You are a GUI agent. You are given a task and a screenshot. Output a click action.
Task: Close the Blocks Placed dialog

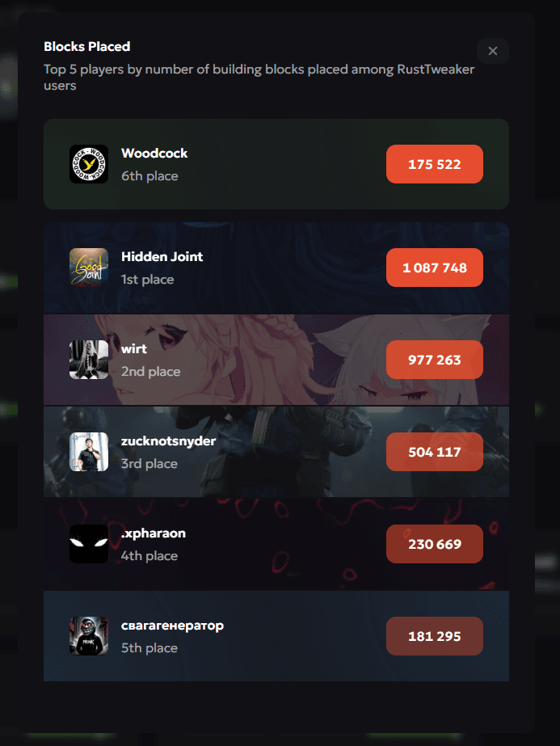(x=492, y=51)
